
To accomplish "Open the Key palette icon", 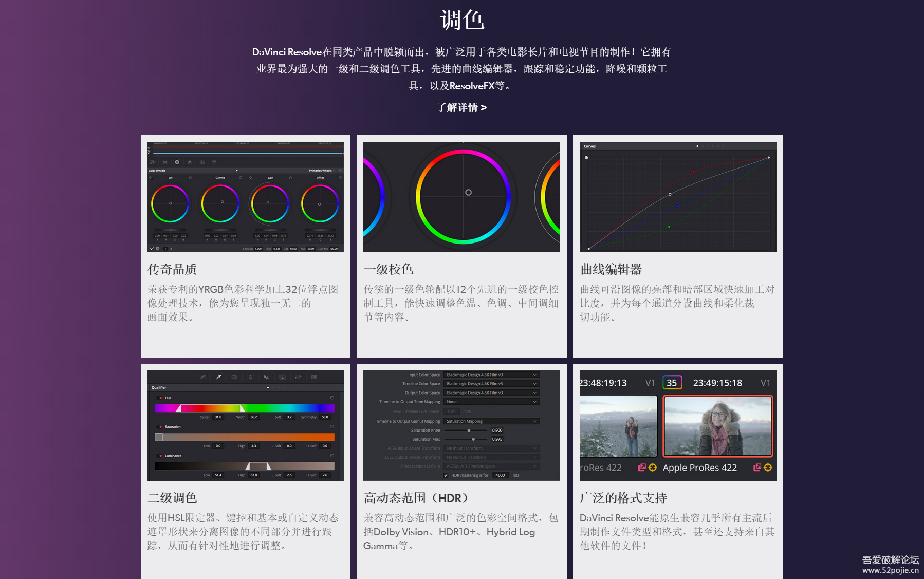I will click(x=282, y=377).
